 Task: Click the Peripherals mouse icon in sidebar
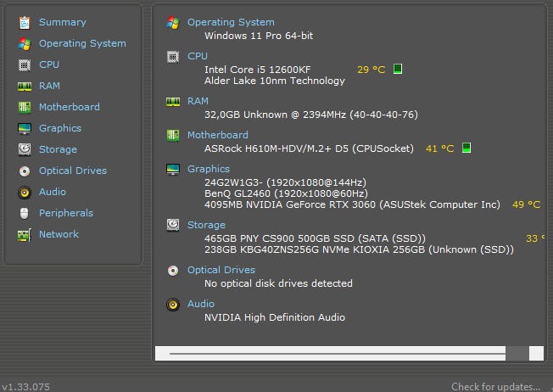click(x=25, y=214)
